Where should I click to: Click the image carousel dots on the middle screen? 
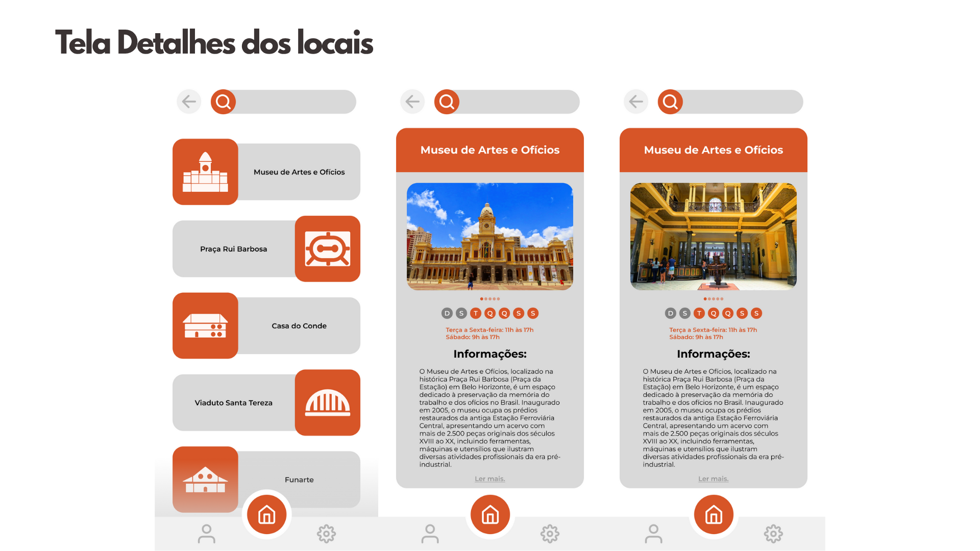coord(489,299)
